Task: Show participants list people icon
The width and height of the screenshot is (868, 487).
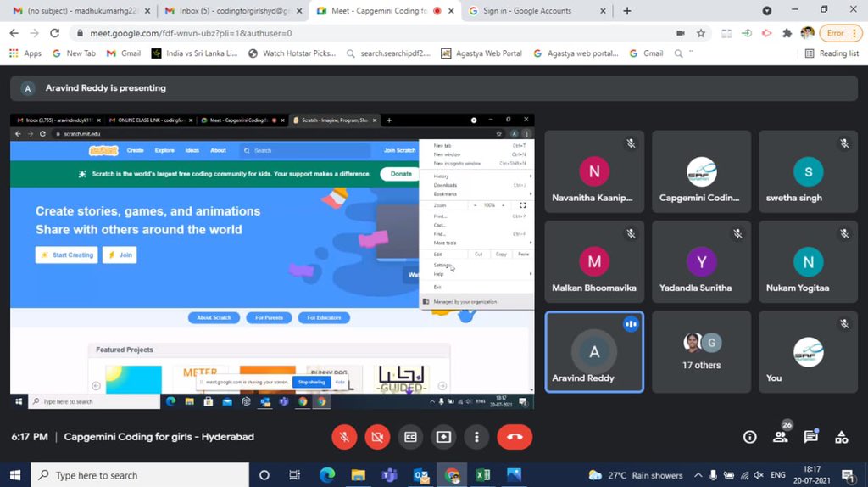Action: tap(781, 437)
